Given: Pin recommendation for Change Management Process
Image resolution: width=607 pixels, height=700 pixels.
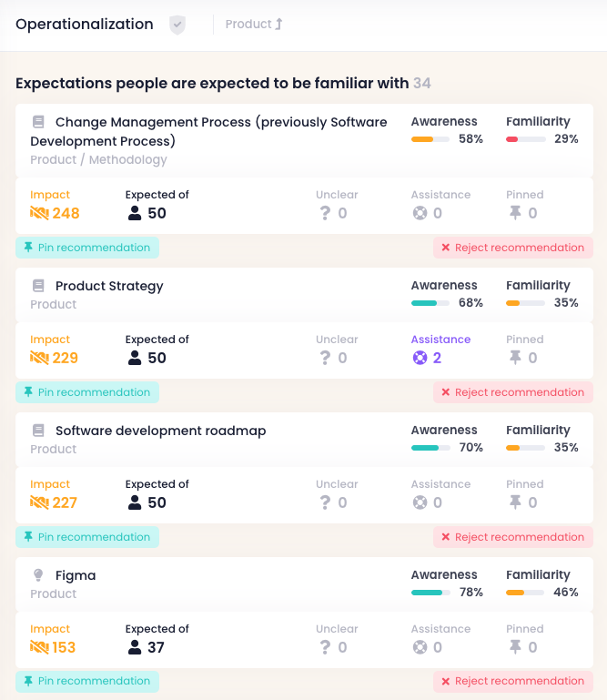Looking at the screenshot, I should [87, 248].
